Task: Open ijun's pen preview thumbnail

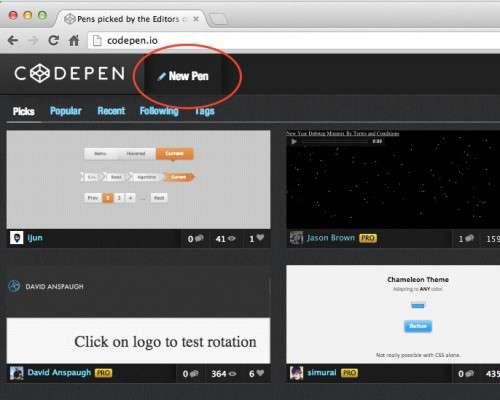Action: (x=138, y=179)
